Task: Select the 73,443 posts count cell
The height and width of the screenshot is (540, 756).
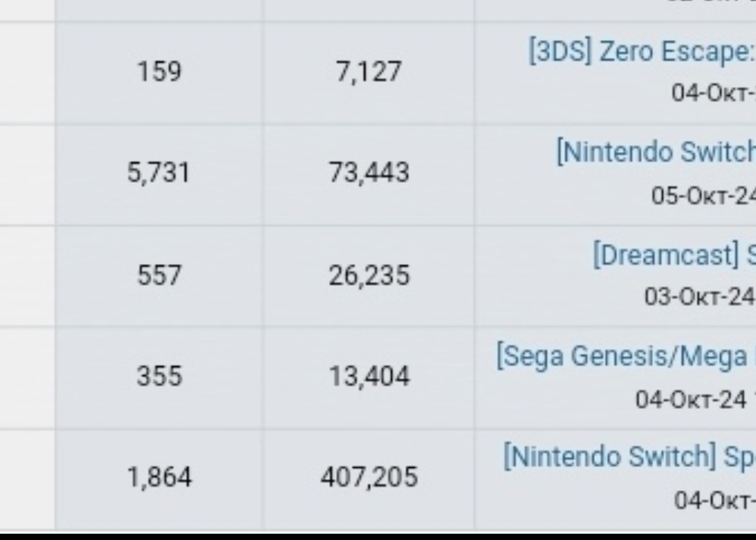Action: [368, 173]
